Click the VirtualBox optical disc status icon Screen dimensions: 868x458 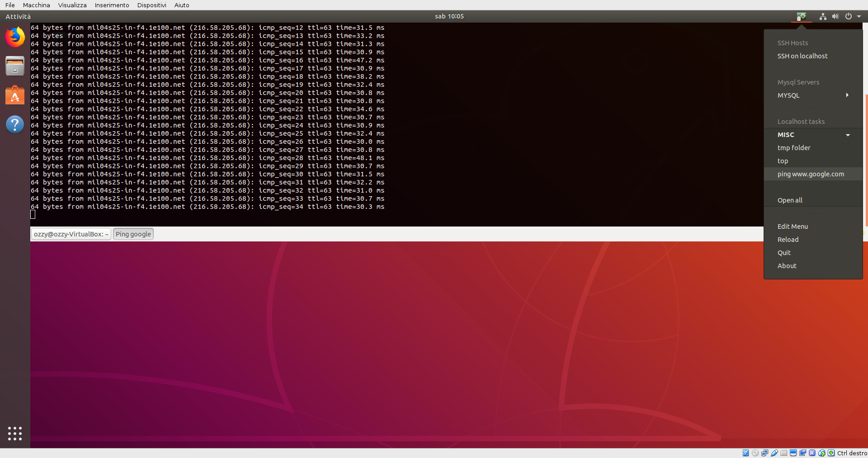(755, 453)
